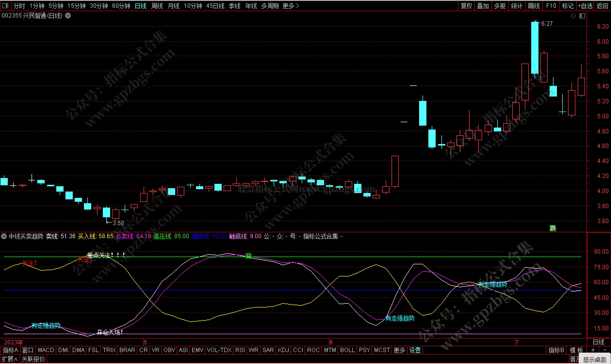
Task: Open the 统计 statistics tool
Action: pyautogui.click(x=517, y=6)
